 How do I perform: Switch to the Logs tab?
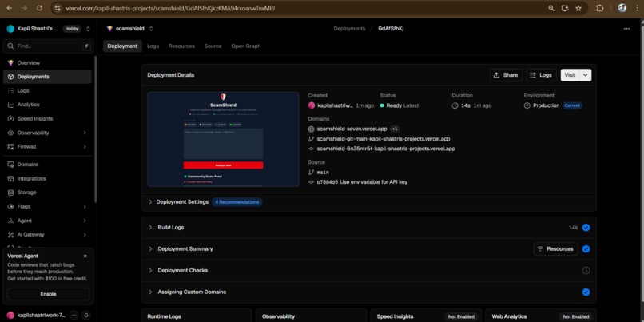[x=153, y=46]
